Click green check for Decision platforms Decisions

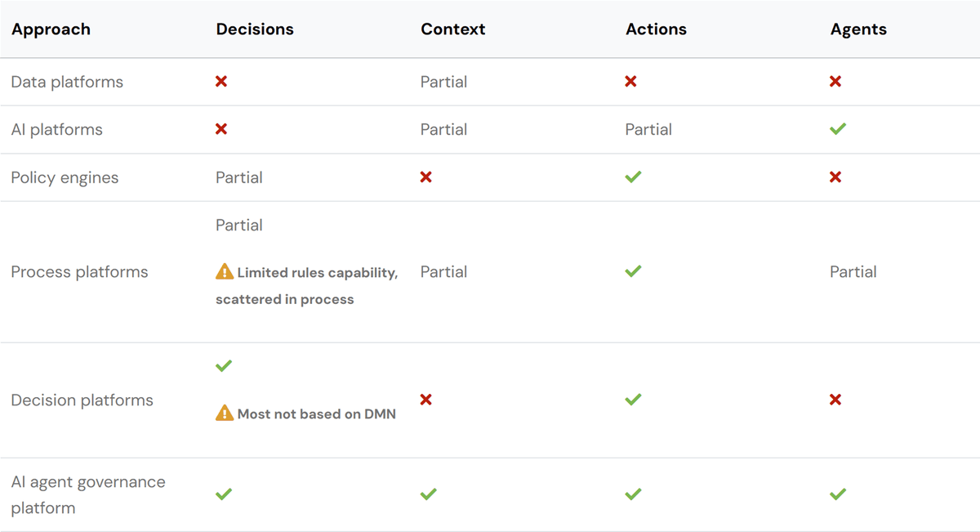tap(224, 366)
